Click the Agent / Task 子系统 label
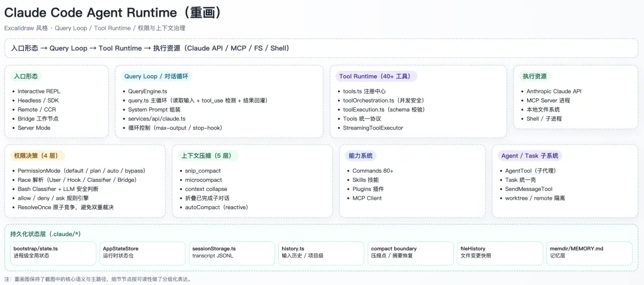The height and width of the screenshot is (285, 644). click(x=530, y=156)
